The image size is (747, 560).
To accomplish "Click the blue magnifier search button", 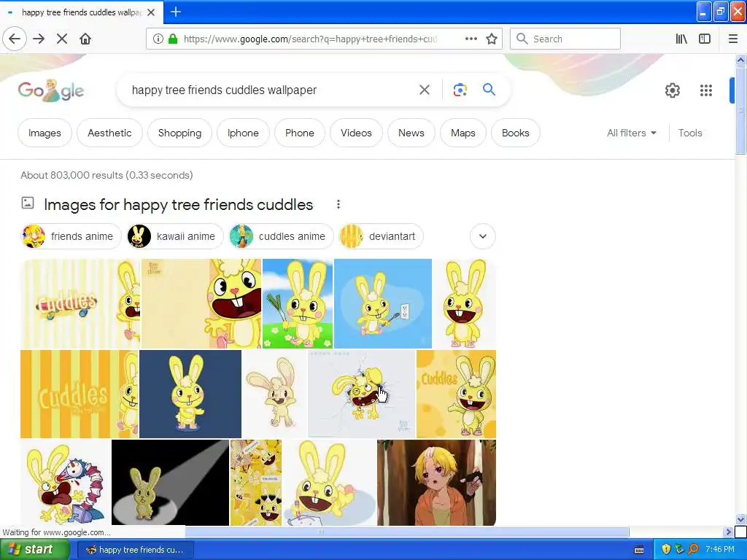I will pos(489,90).
